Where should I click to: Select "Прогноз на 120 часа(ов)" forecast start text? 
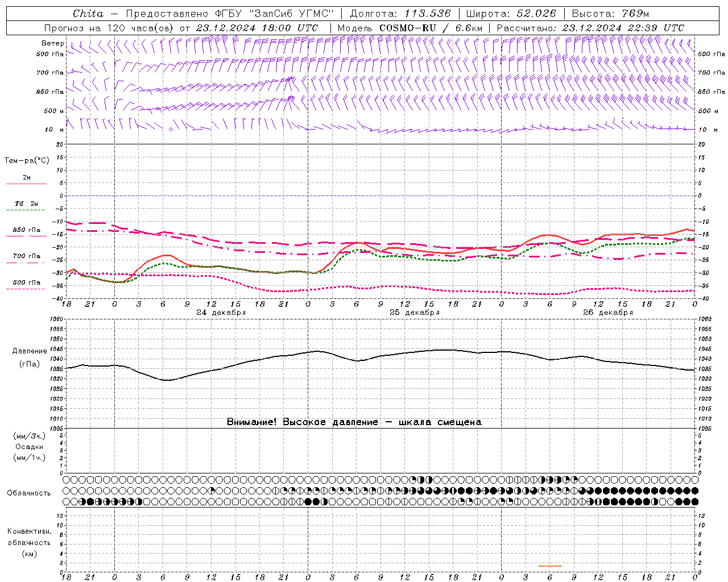pos(110,28)
